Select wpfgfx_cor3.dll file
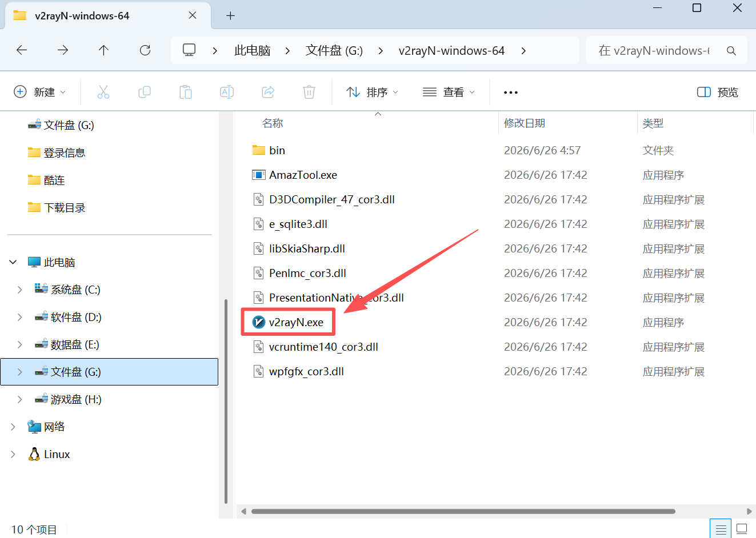756x538 pixels. 306,371
